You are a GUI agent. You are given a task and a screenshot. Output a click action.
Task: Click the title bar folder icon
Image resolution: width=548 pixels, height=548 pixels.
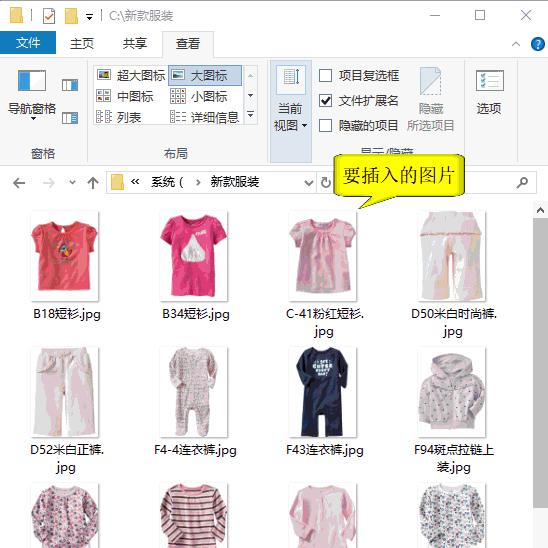coord(16,15)
